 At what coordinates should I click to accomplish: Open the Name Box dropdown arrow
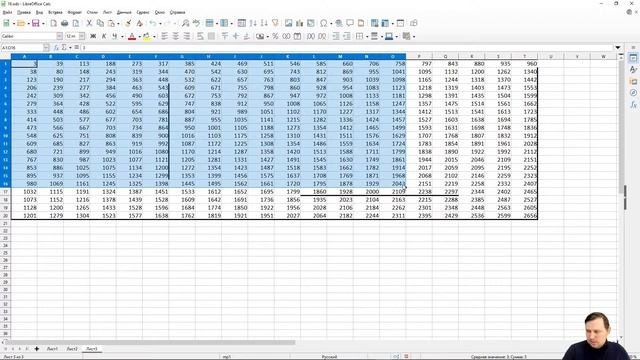coord(46,48)
